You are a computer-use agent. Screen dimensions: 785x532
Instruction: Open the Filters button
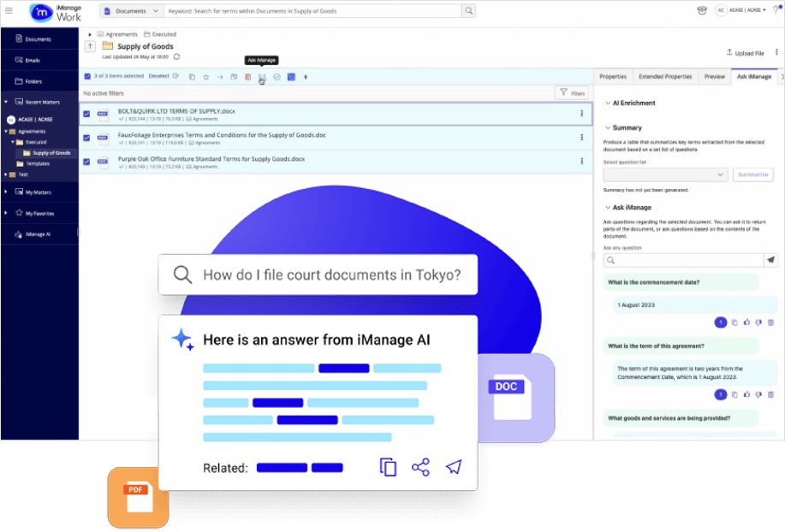point(572,93)
